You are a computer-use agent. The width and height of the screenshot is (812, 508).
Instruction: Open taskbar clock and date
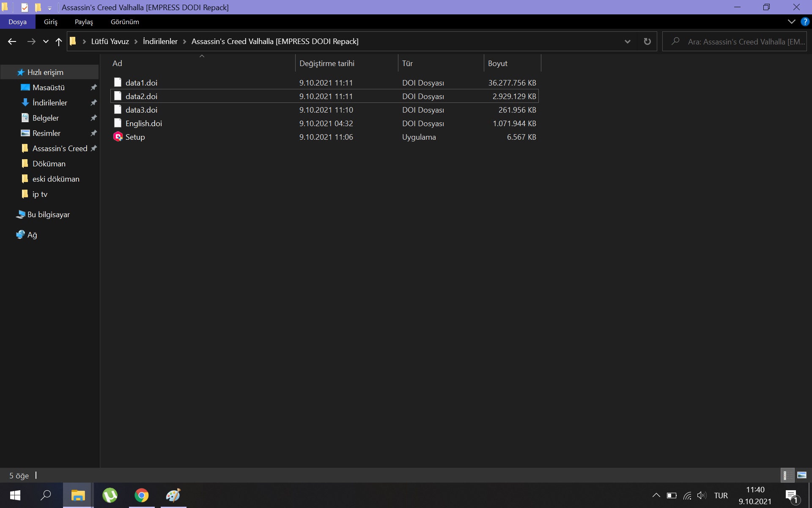click(x=755, y=495)
